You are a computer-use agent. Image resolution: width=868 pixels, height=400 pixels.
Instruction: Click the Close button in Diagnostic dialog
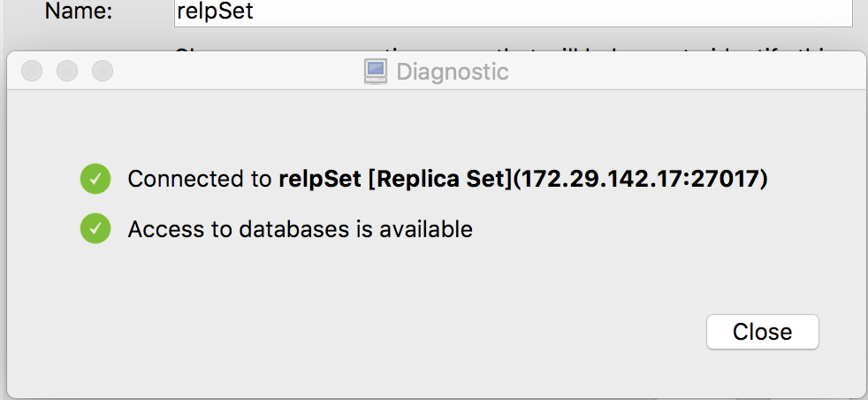point(762,332)
